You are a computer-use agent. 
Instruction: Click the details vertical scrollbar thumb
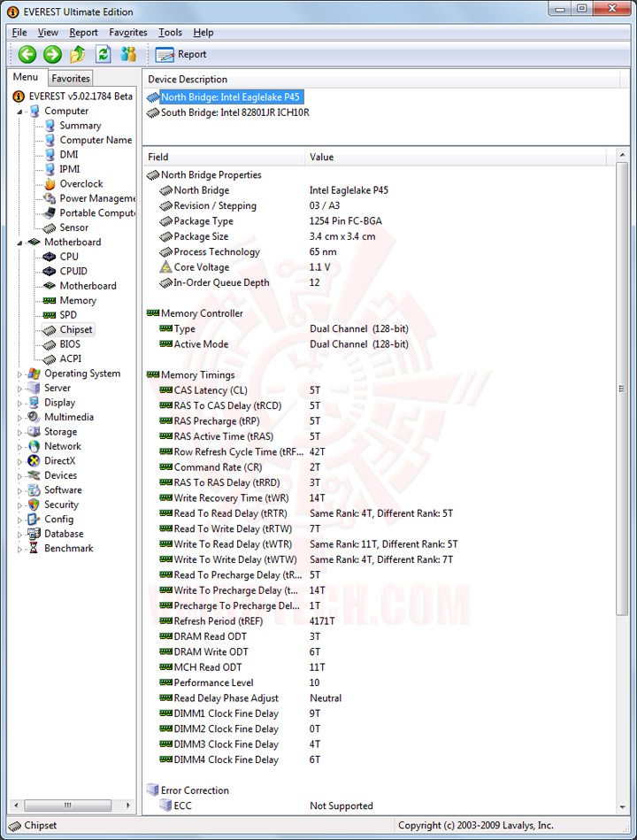click(621, 389)
